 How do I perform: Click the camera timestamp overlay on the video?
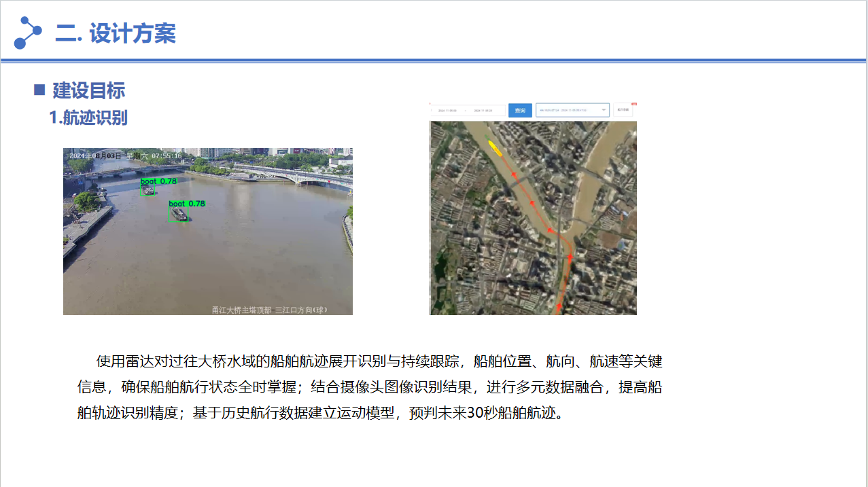[125, 156]
